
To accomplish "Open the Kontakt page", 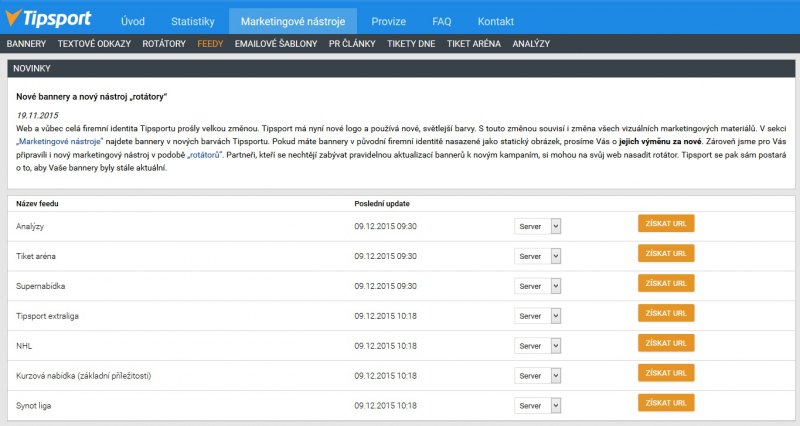I will pyautogui.click(x=496, y=21).
